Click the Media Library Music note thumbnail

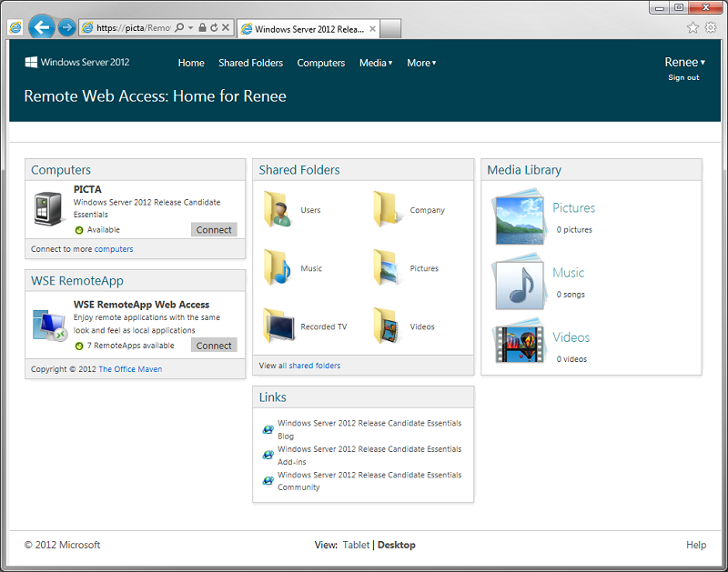[519, 282]
